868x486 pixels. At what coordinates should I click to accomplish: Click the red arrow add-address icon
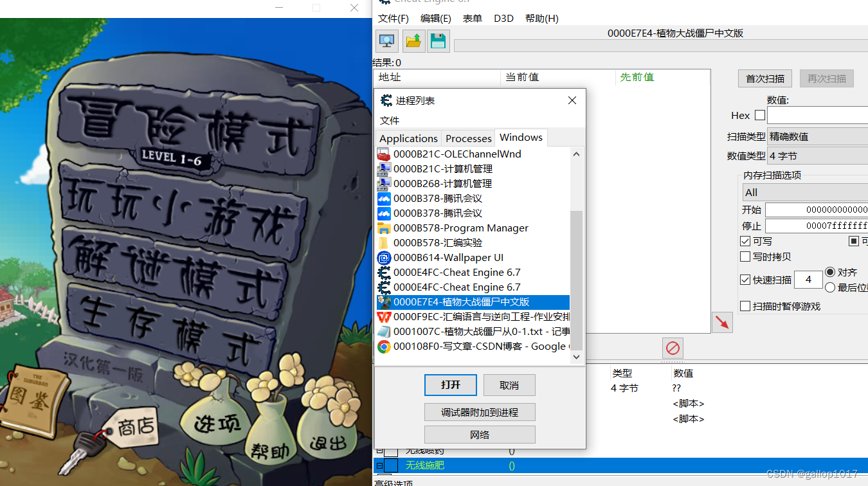723,322
